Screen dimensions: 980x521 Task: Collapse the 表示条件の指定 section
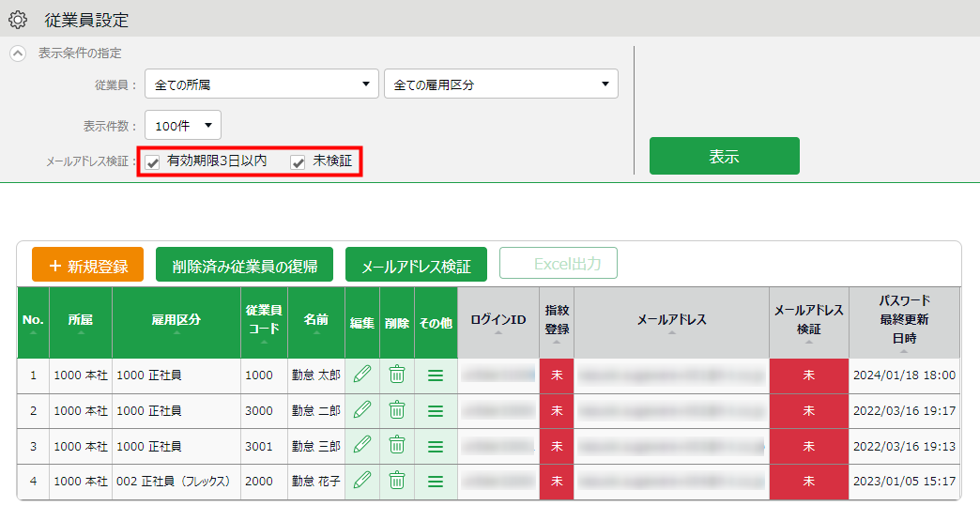point(18,54)
